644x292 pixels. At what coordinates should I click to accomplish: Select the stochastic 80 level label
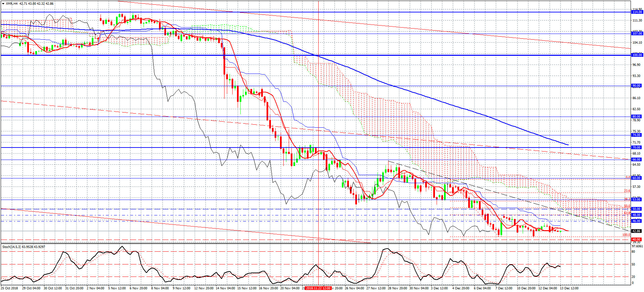(633, 252)
